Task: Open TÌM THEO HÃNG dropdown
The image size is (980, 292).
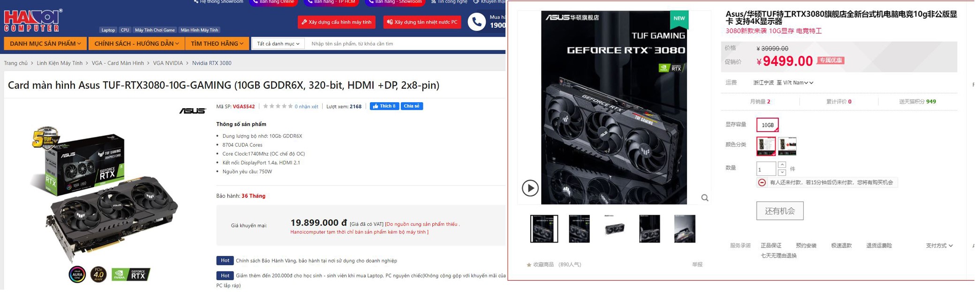Action: click(218, 44)
